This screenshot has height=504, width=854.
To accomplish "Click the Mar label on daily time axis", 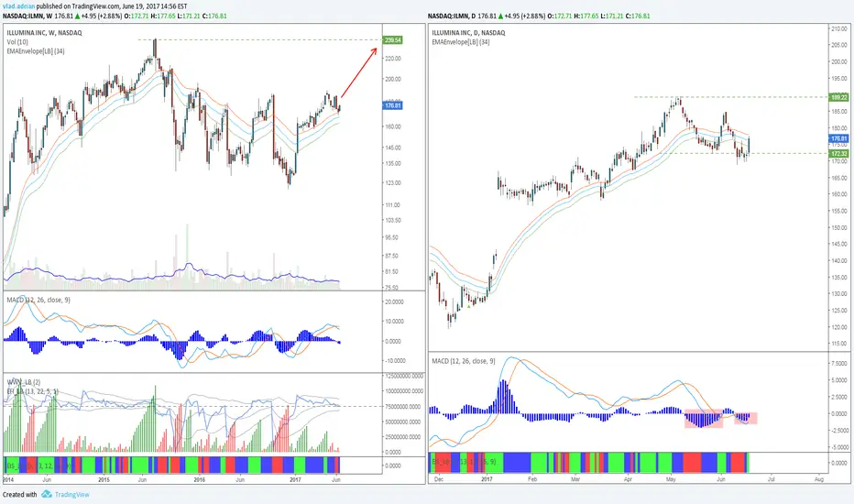I will click(575, 479).
